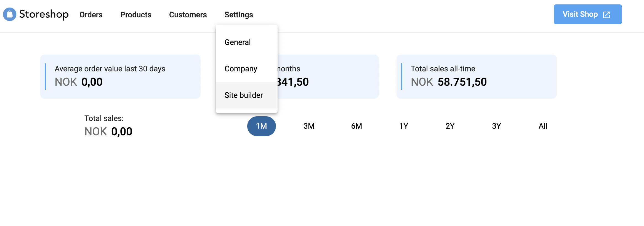Switch sales range to 6M

(356, 126)
